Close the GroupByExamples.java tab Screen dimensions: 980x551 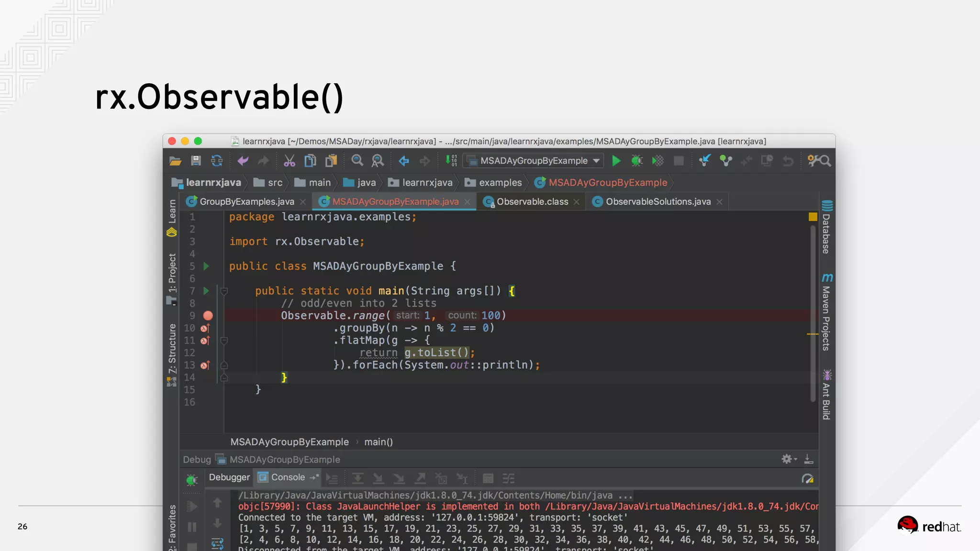303,202
